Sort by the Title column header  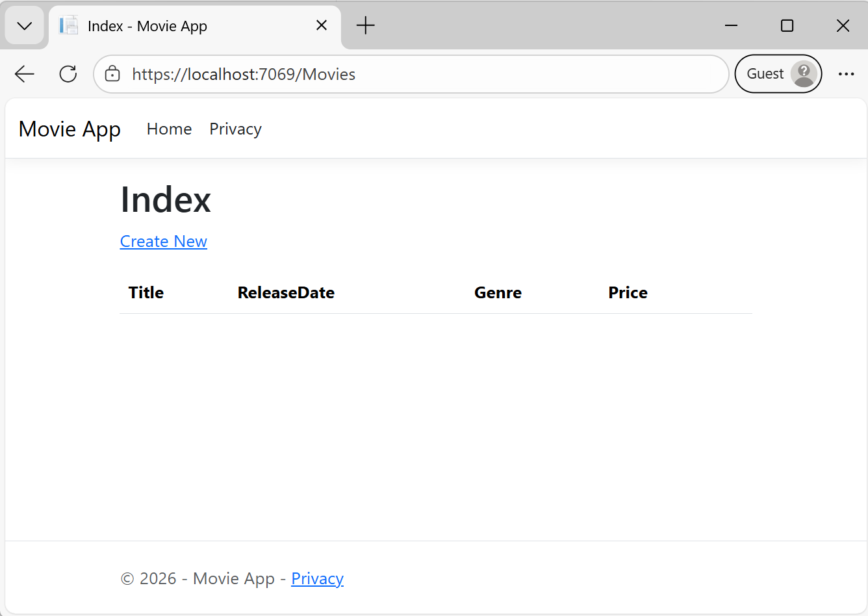tap(146, 292)
